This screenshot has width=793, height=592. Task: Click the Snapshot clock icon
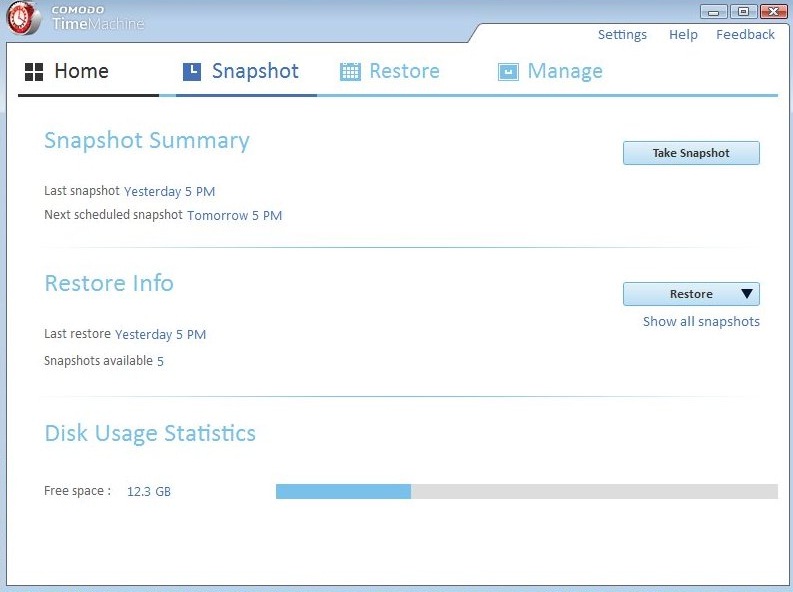(x=192, y=72)
